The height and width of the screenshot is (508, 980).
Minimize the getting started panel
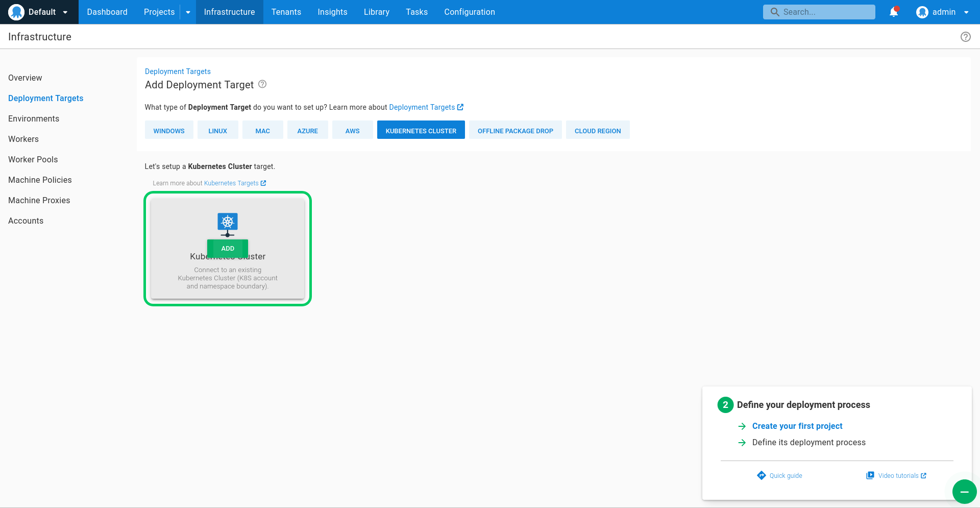click(x=964, y=492)
